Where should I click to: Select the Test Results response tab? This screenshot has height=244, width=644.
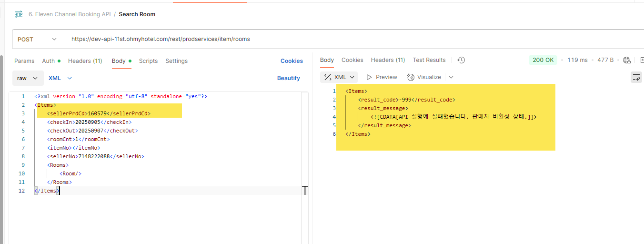point(429,60)
